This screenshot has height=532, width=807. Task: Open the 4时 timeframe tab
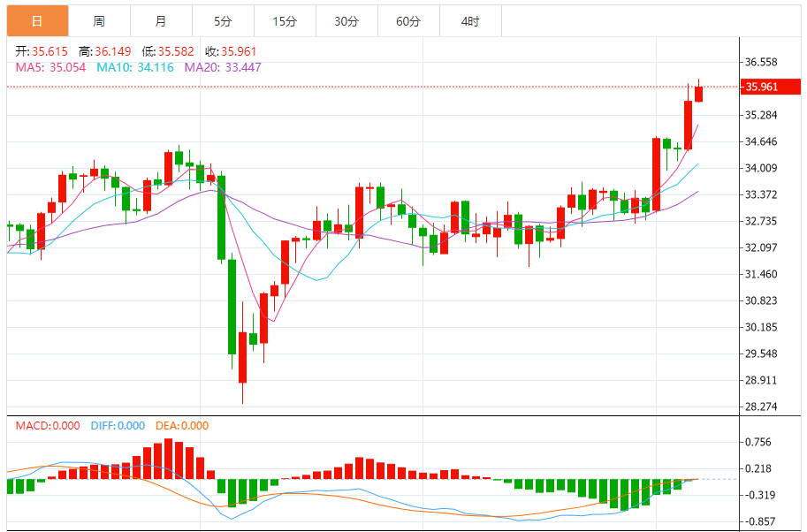470,21
